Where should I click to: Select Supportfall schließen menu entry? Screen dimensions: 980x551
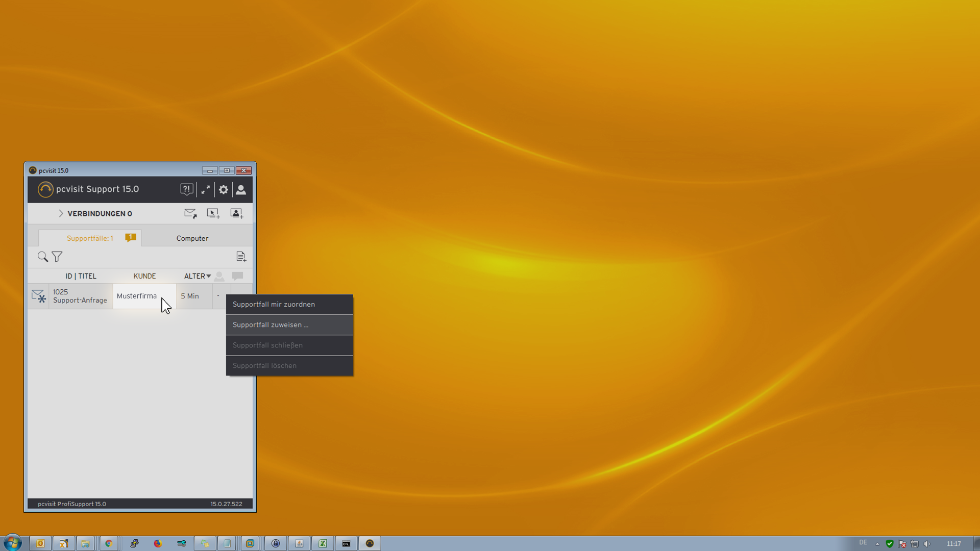pos(289,345)
